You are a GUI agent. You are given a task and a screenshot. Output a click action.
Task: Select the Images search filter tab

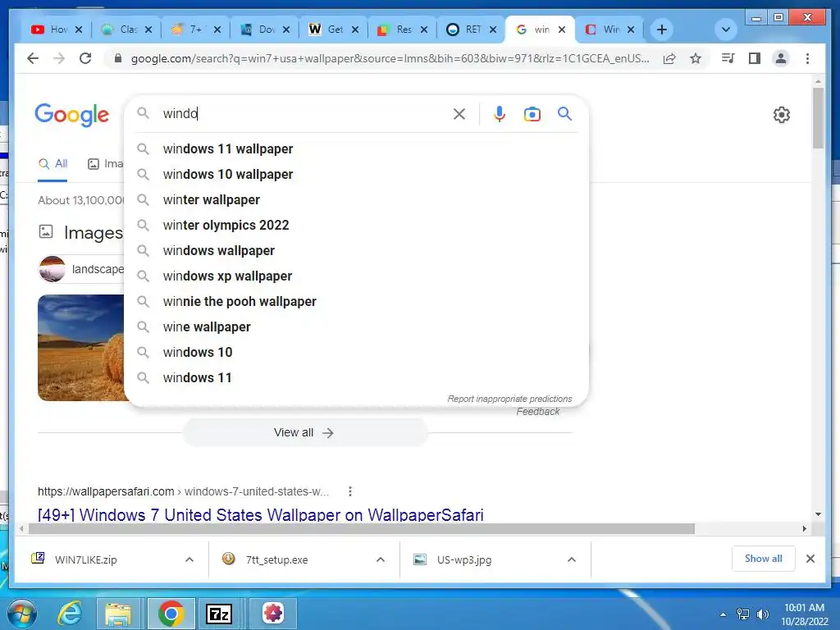click(x=106, y=164)
